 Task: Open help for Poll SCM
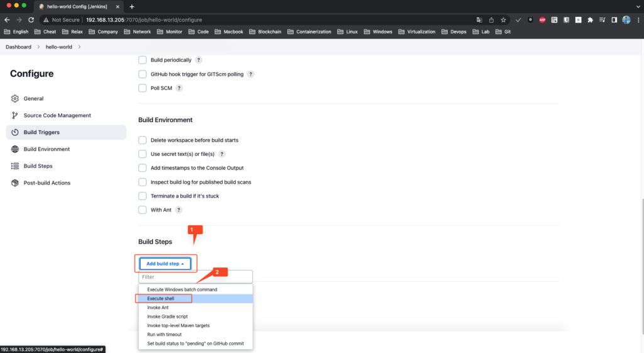[179, 88]
